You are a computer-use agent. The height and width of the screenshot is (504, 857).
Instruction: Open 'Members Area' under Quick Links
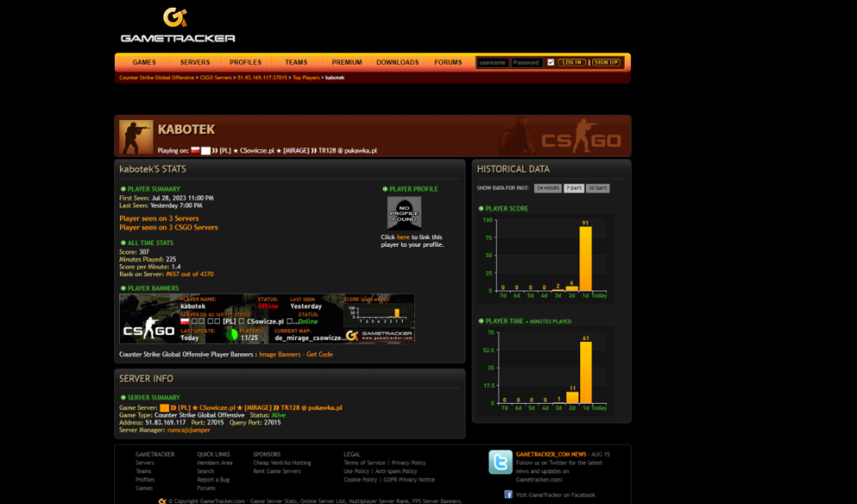tap(215, 463)
